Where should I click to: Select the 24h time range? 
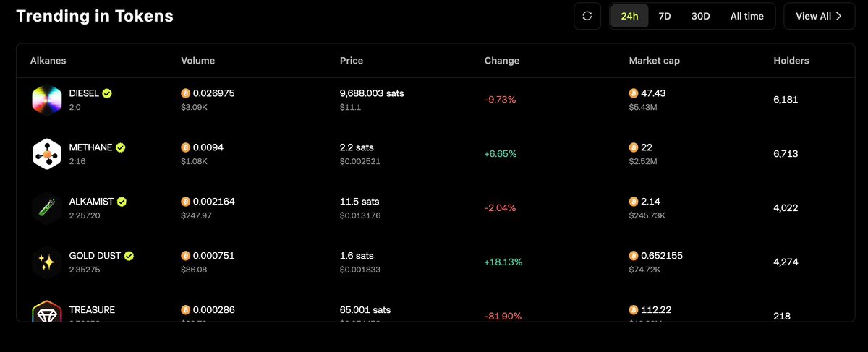pos(629,16)
